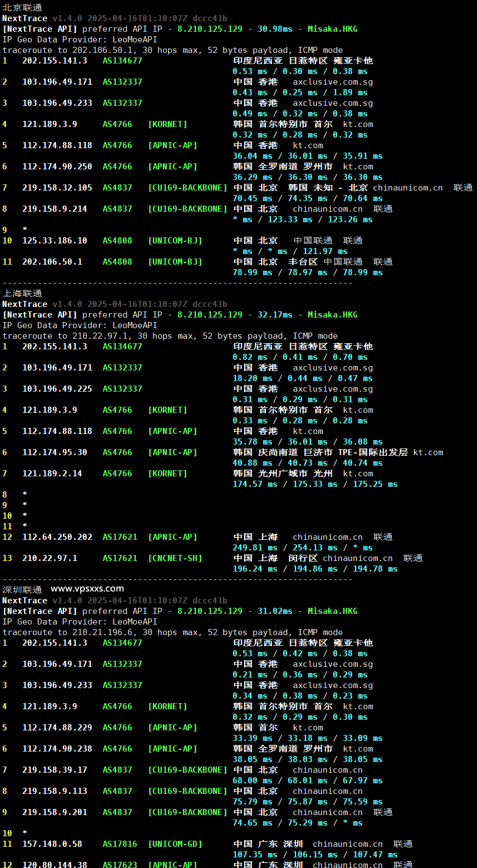Click the location text 闵行区
The height and width of the screenshot is (868, 477).
tap(303, 558)
